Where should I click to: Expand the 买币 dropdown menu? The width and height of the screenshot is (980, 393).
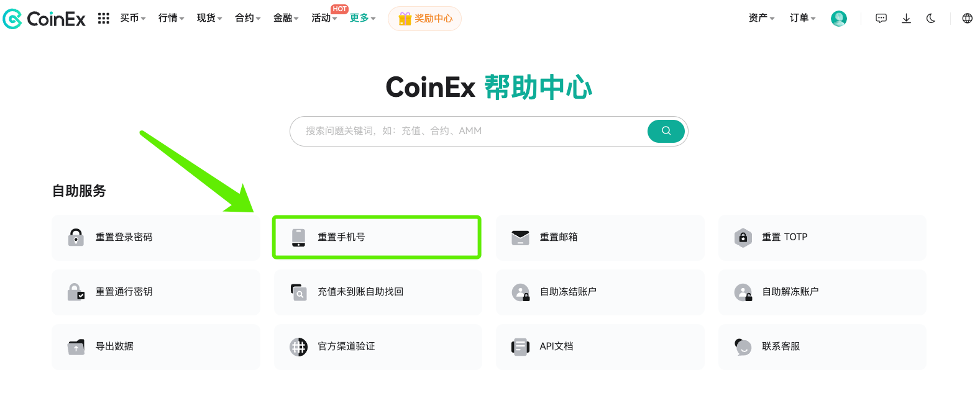[x=132, y=19]
